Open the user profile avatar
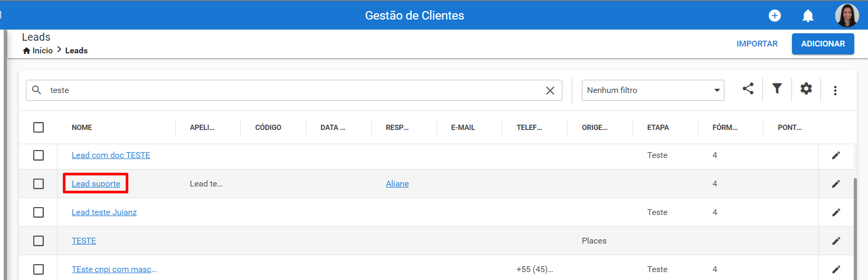 point(847,15)
